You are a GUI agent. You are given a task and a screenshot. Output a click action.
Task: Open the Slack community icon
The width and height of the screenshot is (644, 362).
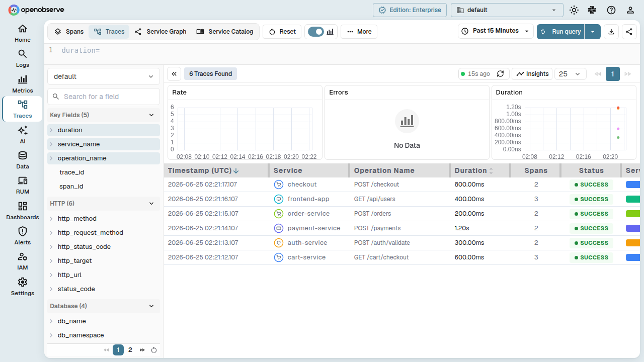pos(592,10)
